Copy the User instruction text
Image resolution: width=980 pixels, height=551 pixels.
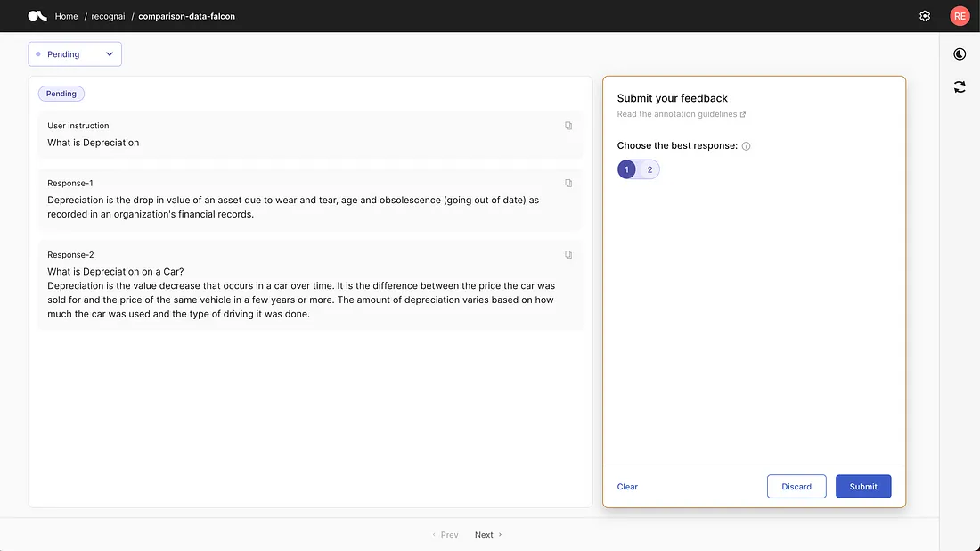click(568, 126)
